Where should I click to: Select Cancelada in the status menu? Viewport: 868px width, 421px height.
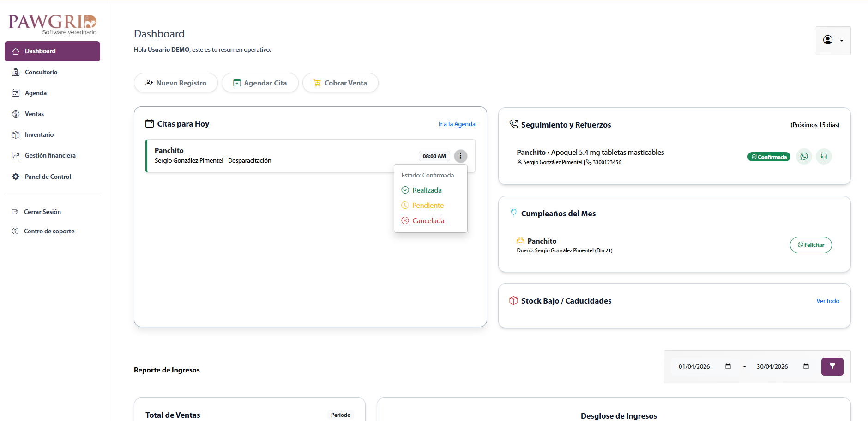(x=428, y=220)
